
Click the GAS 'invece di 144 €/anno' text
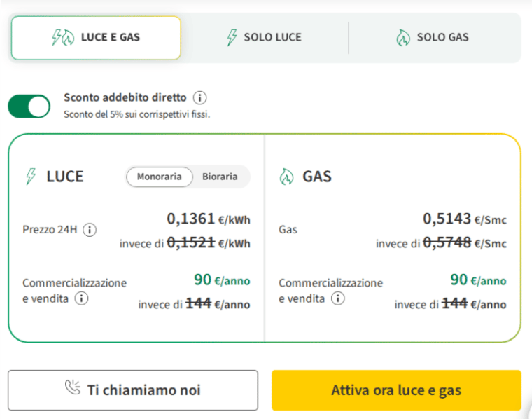pos(451,304)
